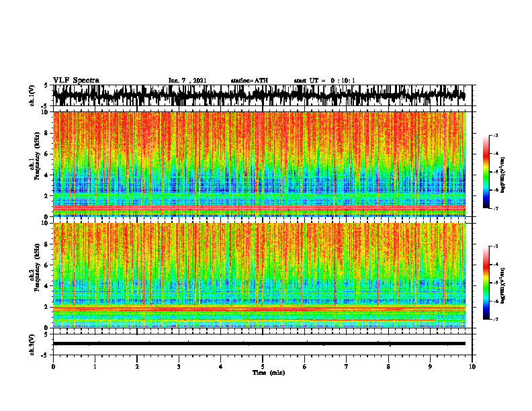Click the "-3" tick on ch.2 color bar
Screen dimensions: 532x411
click(495, 246)
